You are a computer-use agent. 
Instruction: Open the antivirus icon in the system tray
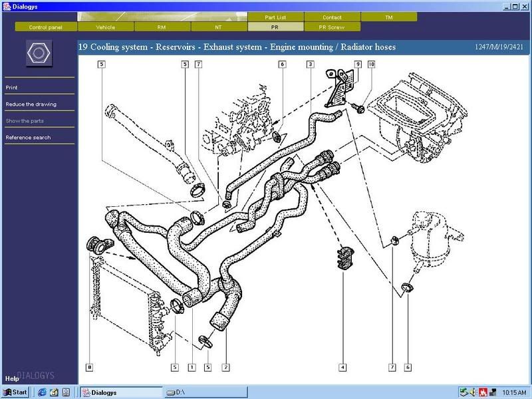[x=482, y=390]
